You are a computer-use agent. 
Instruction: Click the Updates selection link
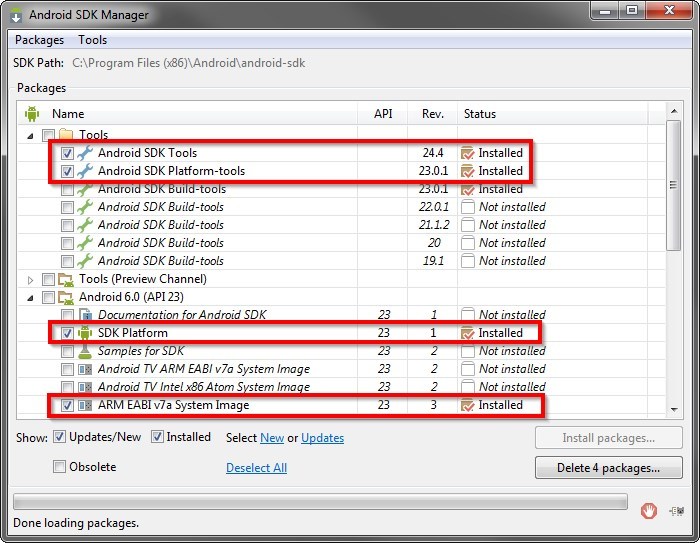[322, 438]
